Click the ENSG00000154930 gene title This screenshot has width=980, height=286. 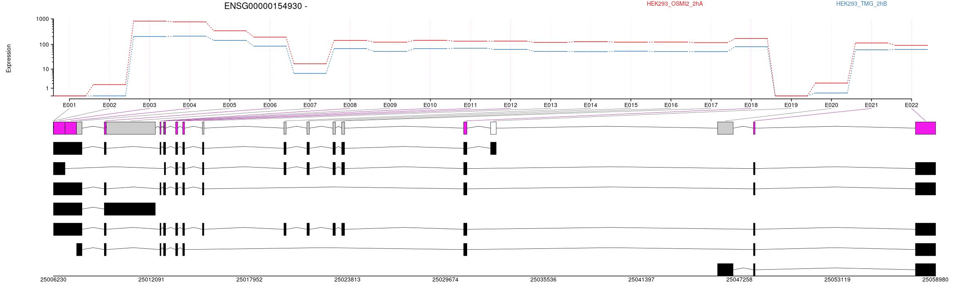[x=266, y=6]
